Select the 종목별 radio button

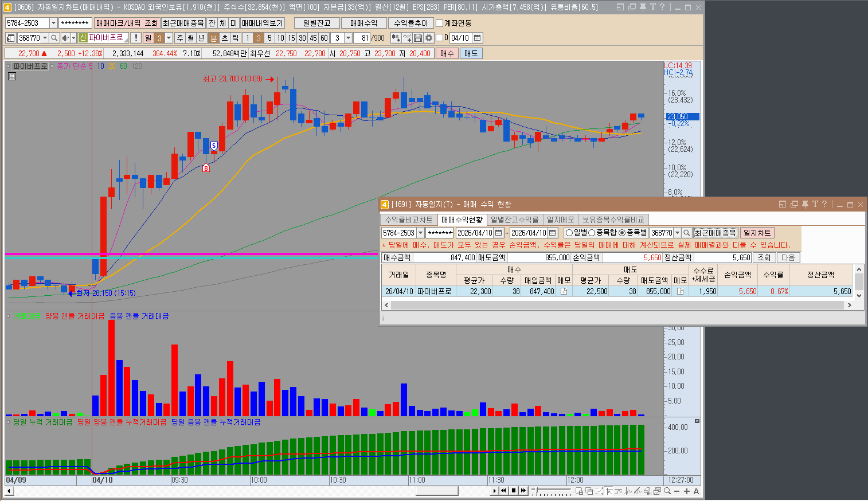pyautogui.click(x=622, y=233)
